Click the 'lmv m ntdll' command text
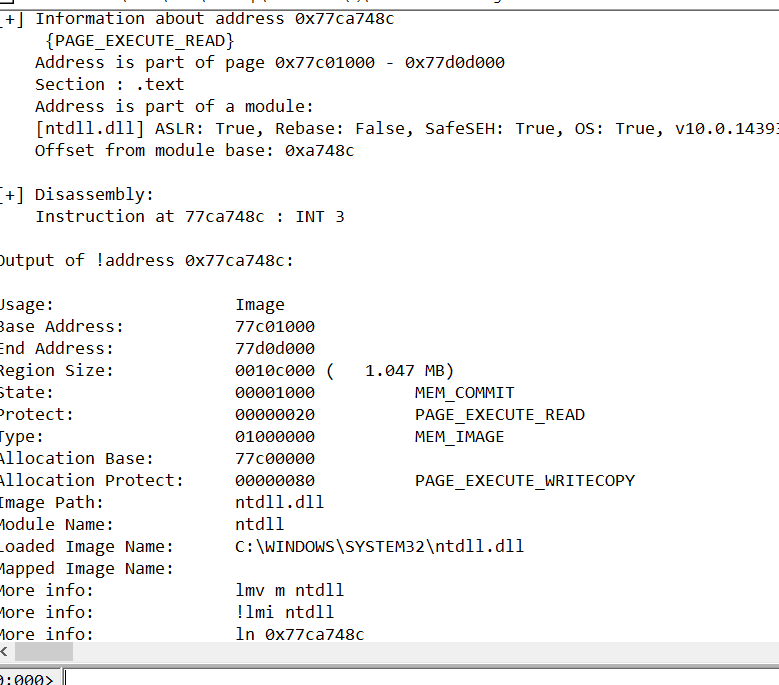 click(x=289, y=590)
